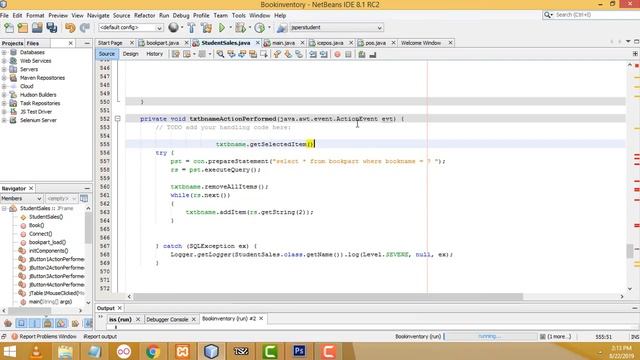Click the globe browser icon in the toolbar
This screenshot has height=360, width=640.
pyautogui.click(x=173, y=27)
